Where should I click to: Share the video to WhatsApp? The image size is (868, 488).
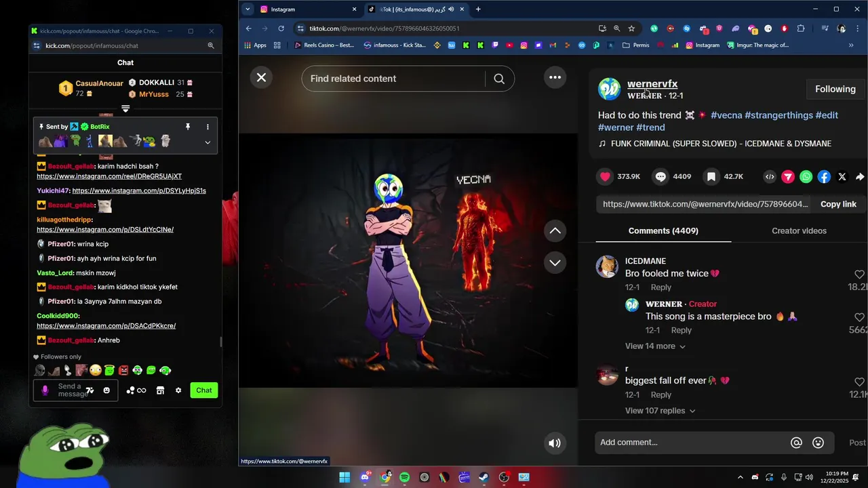pyautogui.click(x=806, y=176)
